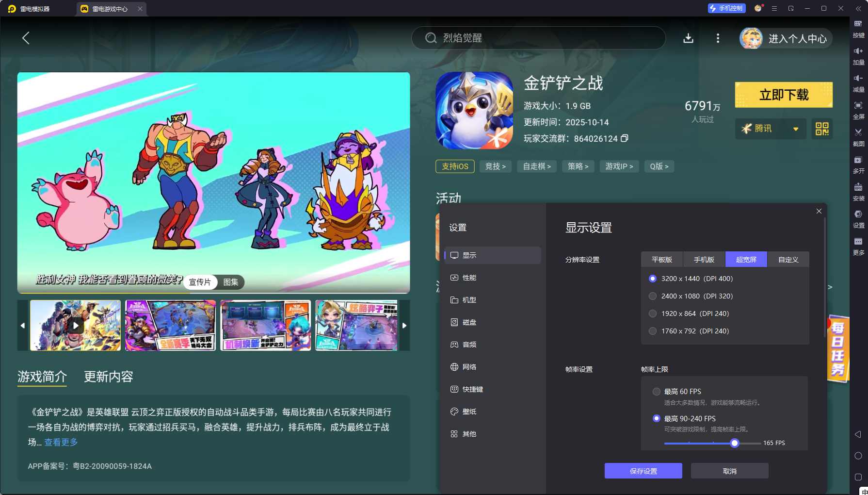Open 磁盘 settings category
This screenshot has height=495, width=868.
point(493,322)
